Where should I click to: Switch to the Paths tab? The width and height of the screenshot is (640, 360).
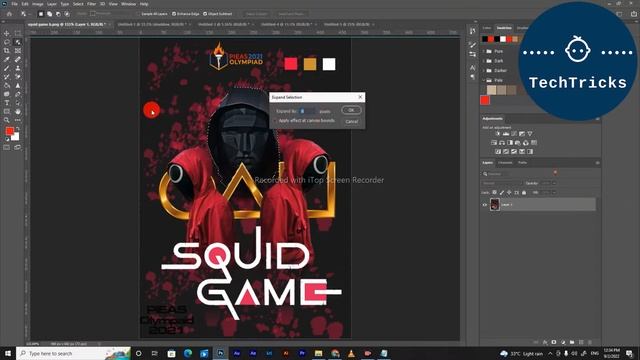click(x=522, y=162)
